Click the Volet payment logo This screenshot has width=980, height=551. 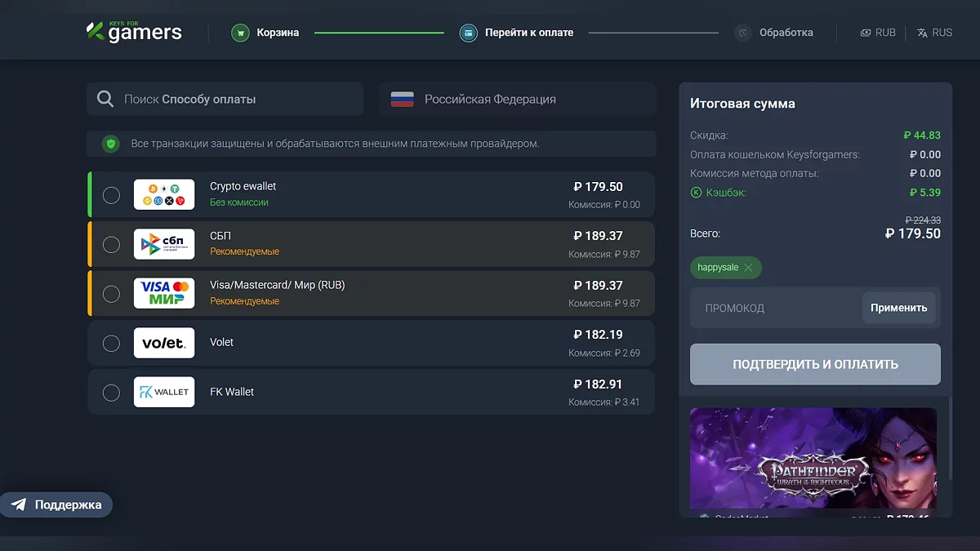tap(164, 343)
